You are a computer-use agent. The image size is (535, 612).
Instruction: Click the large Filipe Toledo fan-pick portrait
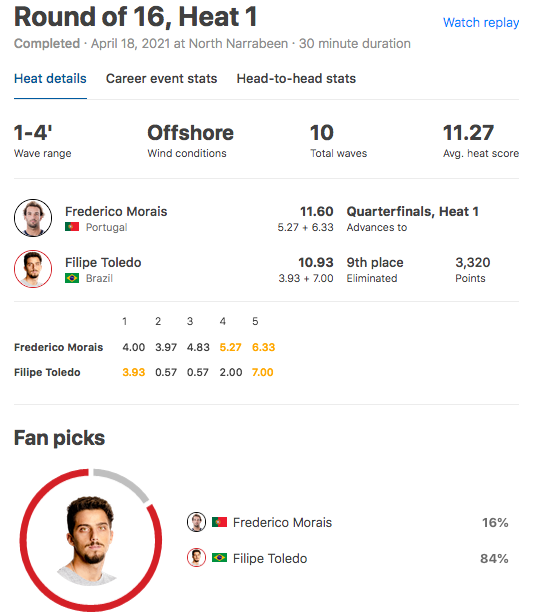coord(90,541)
